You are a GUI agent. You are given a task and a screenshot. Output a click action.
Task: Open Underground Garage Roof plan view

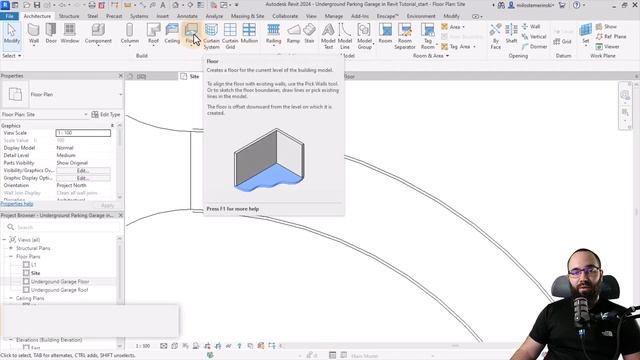click(60, 290)
